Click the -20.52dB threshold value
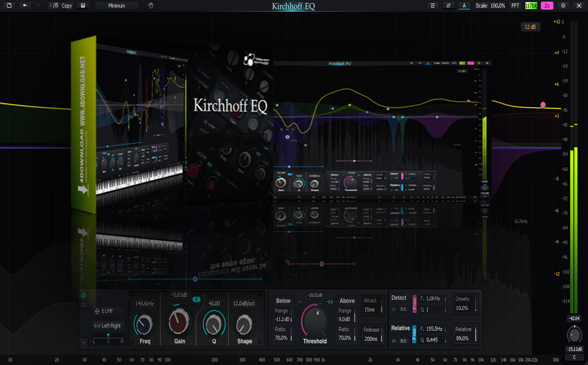This screenshot has height=365, width=588. 315,295
